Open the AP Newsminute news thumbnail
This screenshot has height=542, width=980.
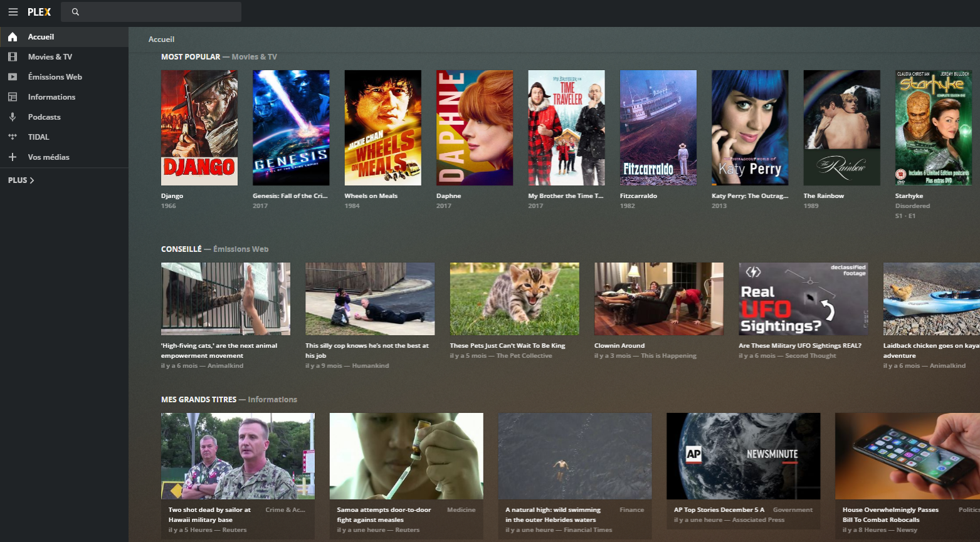click(x=743, y=456)
